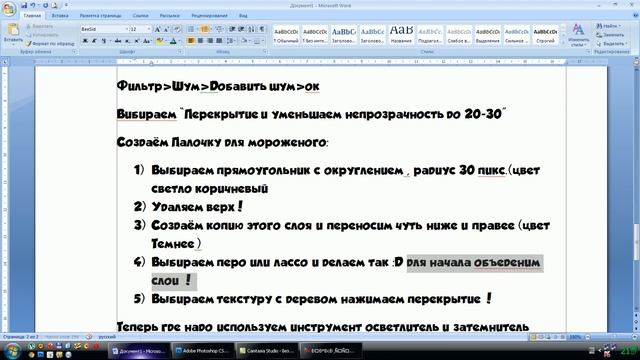Viewport: 640px width, 360px height.
Task: Click the bulleted list icon
Action: 191,29
